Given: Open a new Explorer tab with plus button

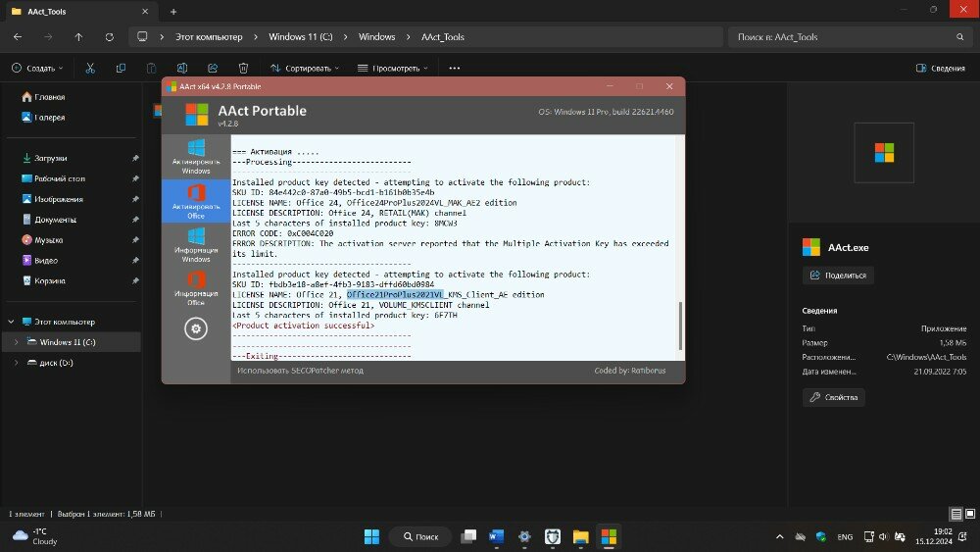Looking at the screenshot, I should (x=173, y=11).
